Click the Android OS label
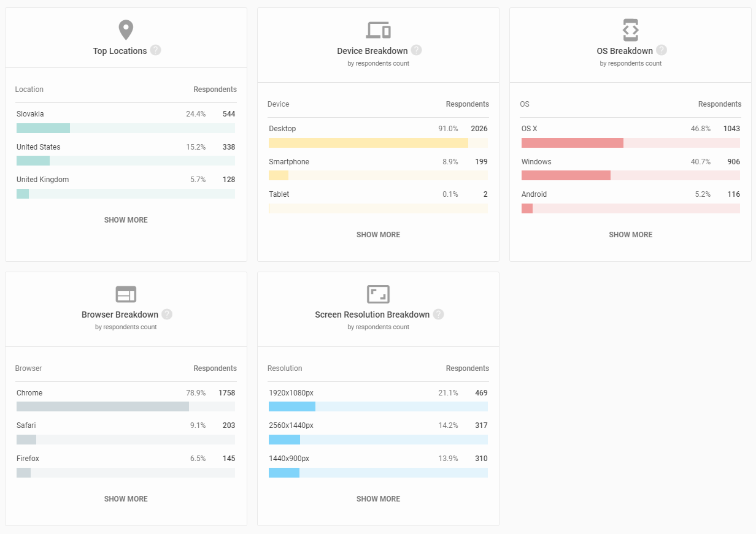The width and height of the screenshot is (756, 534). pos(534,194)
